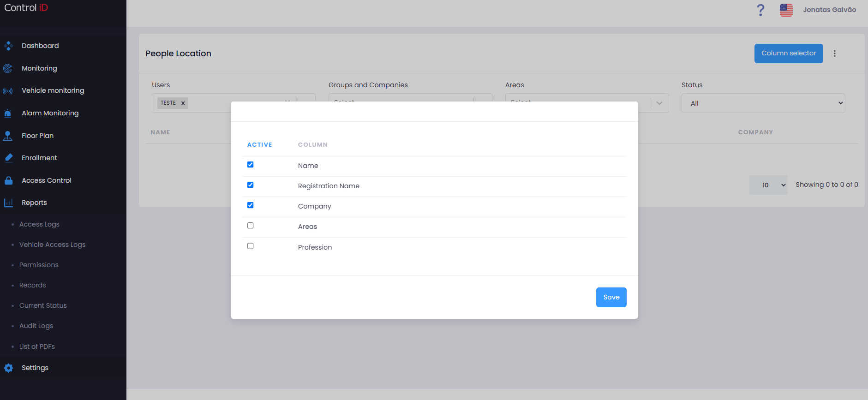Click the Profession row label
Screen dimensions: 868x400
point(315,247)
